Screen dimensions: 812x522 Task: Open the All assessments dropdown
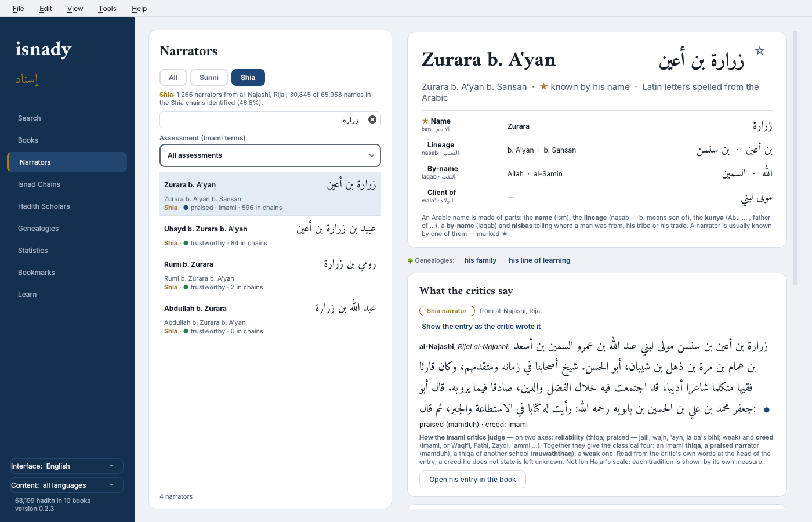(270, 155)
